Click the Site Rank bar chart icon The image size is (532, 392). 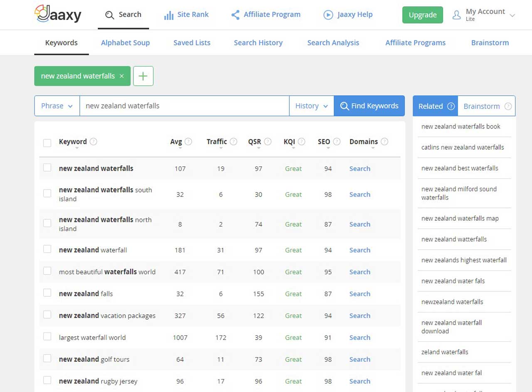pyautogui.click(x=169, y=15)
